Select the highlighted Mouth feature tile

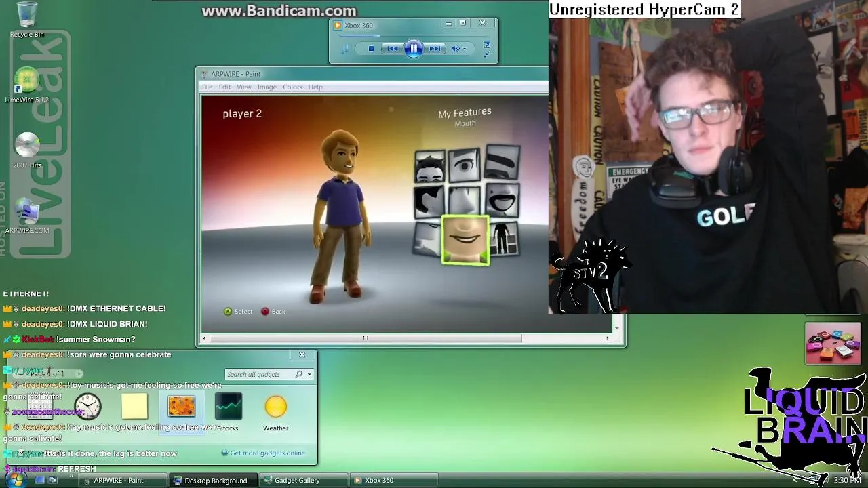(465, 240)
